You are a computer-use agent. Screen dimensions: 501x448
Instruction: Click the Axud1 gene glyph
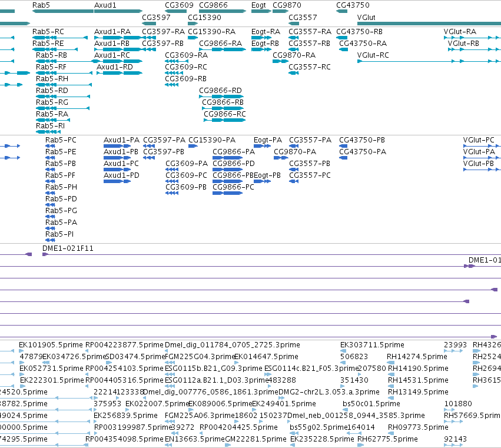[x=118, y=11]
